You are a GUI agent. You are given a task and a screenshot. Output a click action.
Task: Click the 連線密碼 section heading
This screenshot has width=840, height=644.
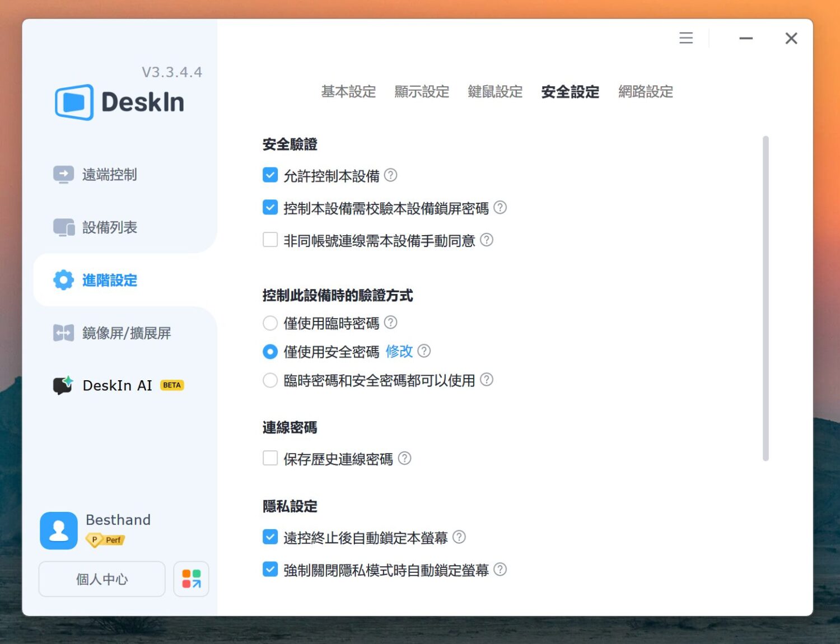(290, 428)
